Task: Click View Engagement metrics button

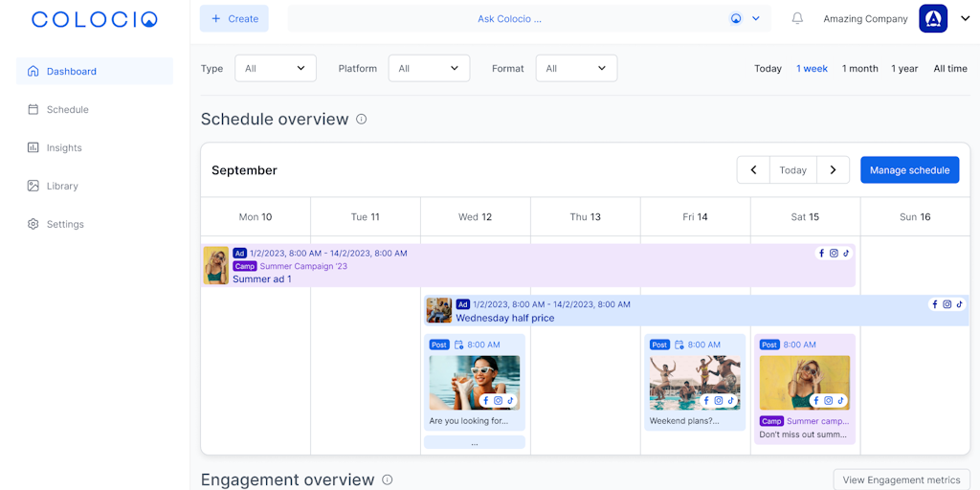Action: click(x=902, y=479)
